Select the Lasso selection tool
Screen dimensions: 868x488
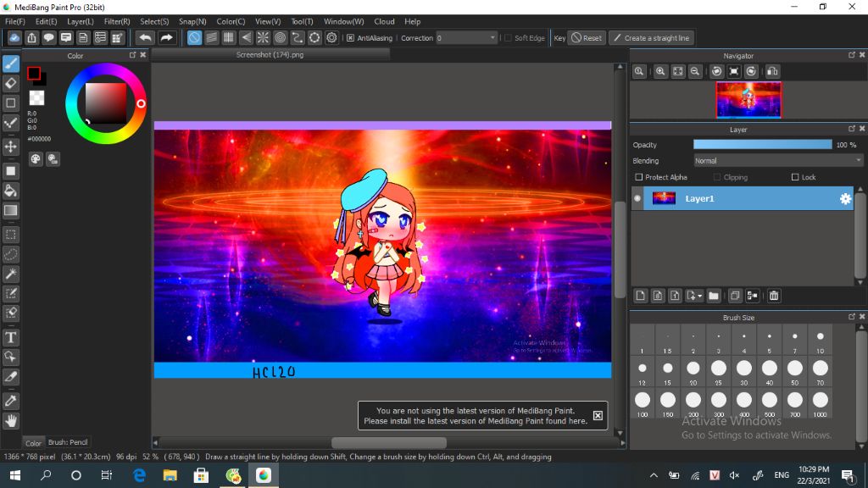click(11, 254)
